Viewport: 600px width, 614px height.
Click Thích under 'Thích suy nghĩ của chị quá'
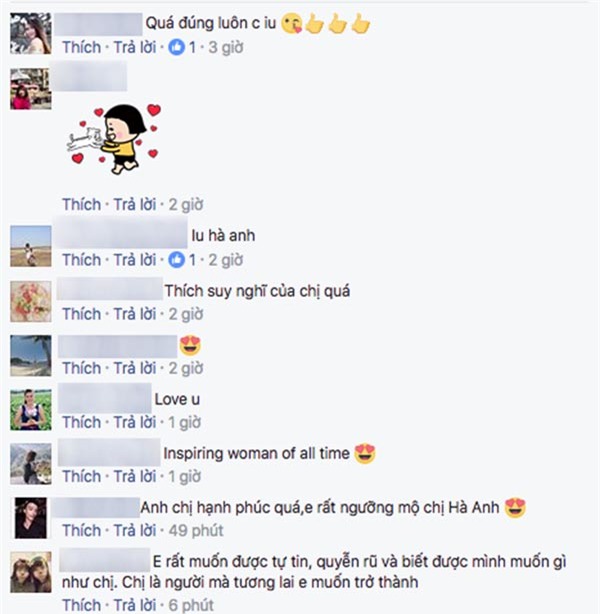tap(82, 314)
